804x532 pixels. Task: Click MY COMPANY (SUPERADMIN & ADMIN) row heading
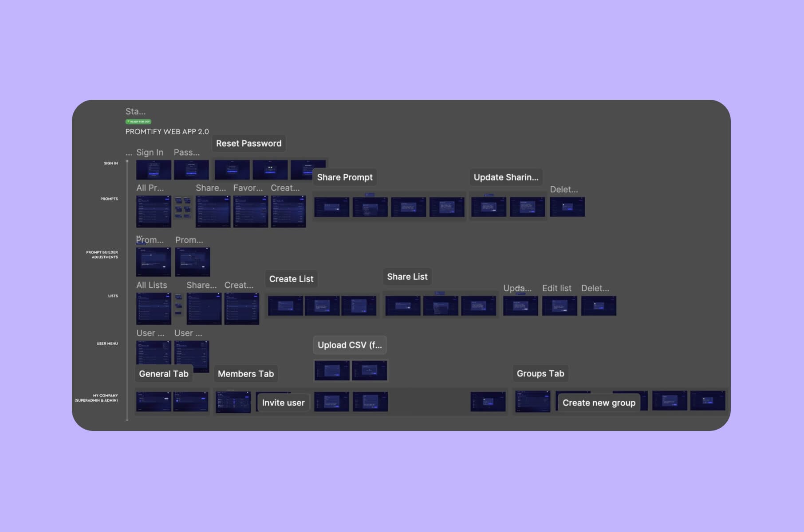96,398
